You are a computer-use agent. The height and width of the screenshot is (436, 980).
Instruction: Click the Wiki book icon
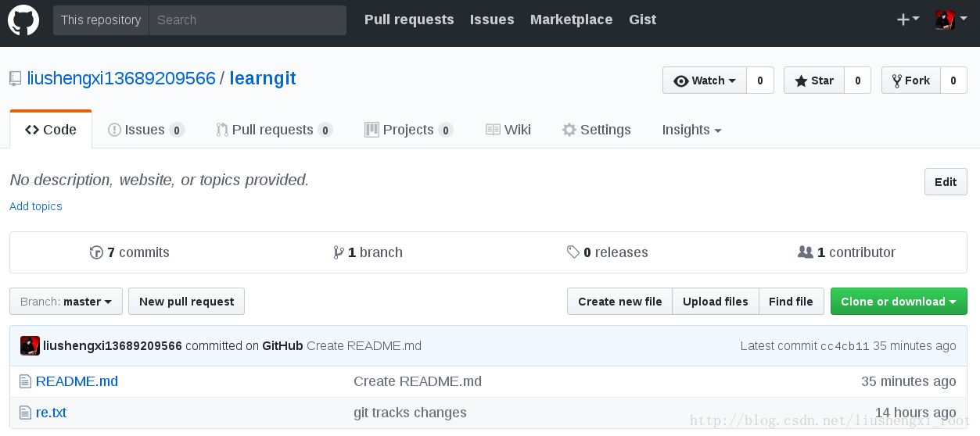tap(493, 130)
